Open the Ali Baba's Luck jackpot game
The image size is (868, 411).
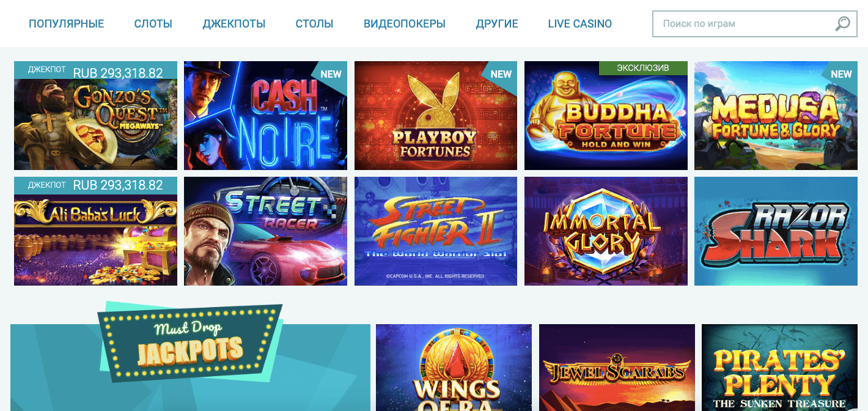tap(95, 231)
